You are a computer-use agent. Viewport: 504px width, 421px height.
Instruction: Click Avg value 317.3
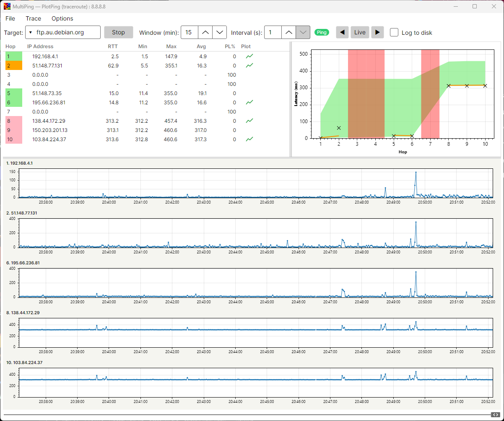(200, 139)
